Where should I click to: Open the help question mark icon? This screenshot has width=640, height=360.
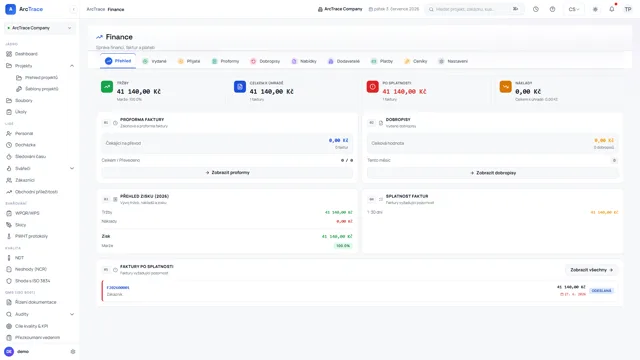(x=552, y=9)
